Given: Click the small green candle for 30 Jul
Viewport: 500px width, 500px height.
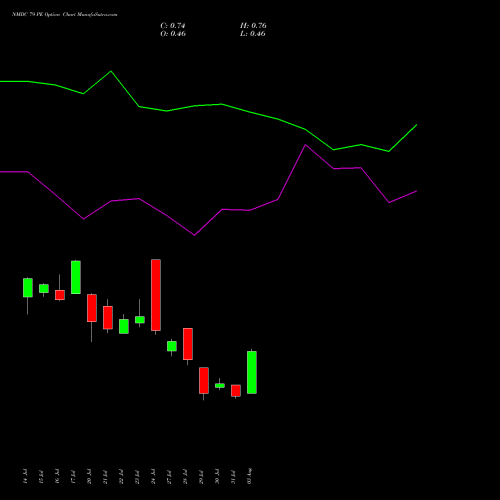Looking at the screenshot, I should click(220, 386).
